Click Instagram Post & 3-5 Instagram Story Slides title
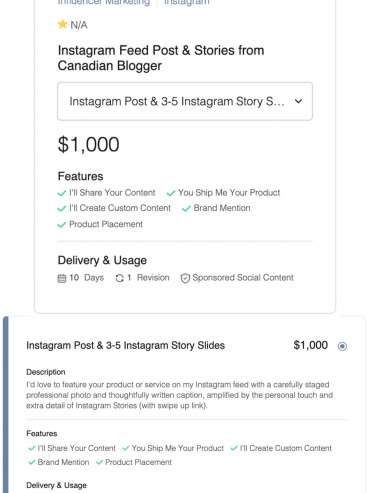The height and width of the screenshot is (493, 370). click(x=126, y=345)
